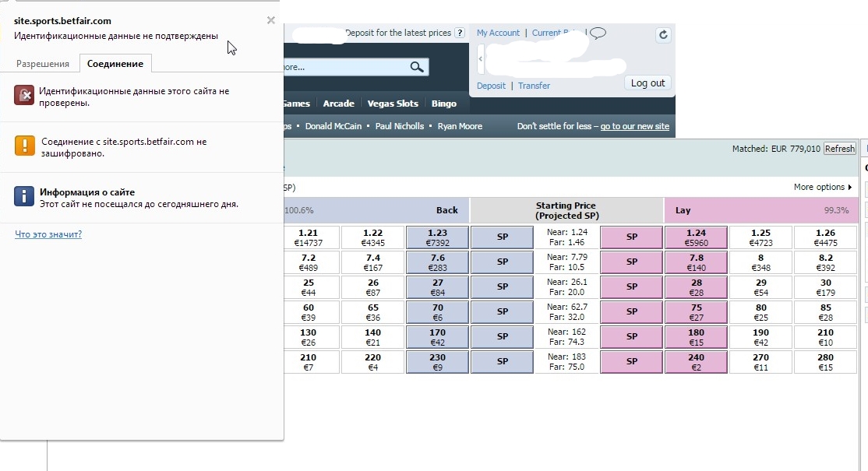Click the 1.21 €14737 price cell
Screen dimensions: 868x471
[311, 237]
